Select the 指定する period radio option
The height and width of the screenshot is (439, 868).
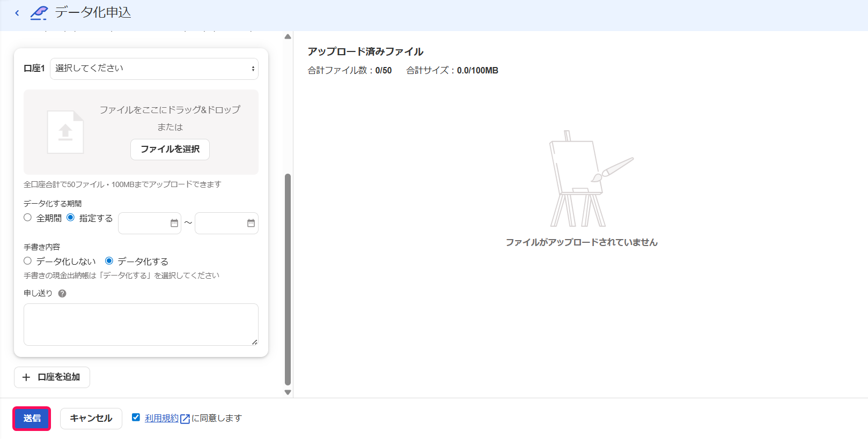[70, 218]
